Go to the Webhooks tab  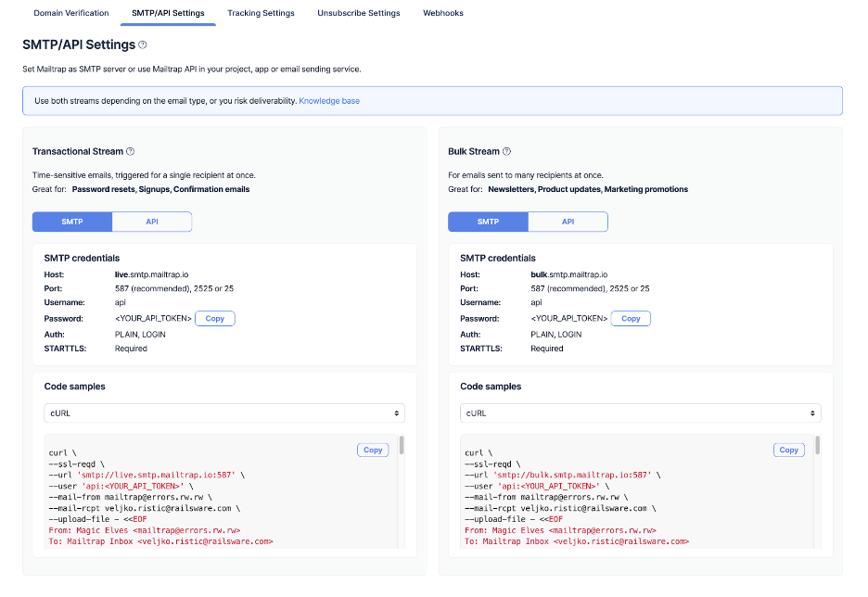pyautogui.click(x=443, y=13)
